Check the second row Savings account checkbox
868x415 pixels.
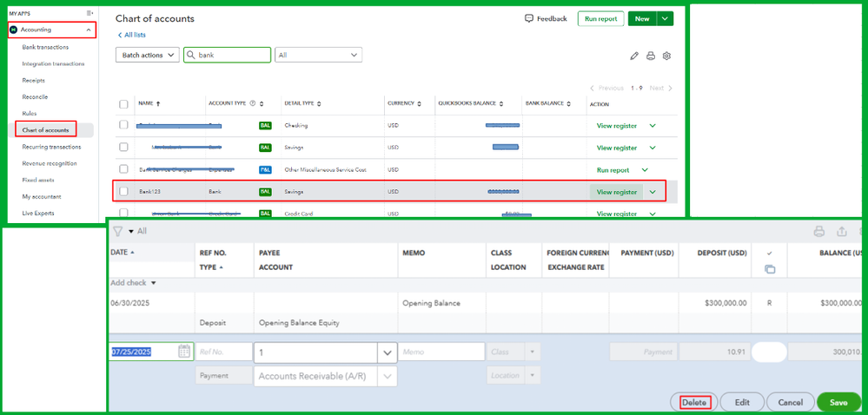coord(123,148)
